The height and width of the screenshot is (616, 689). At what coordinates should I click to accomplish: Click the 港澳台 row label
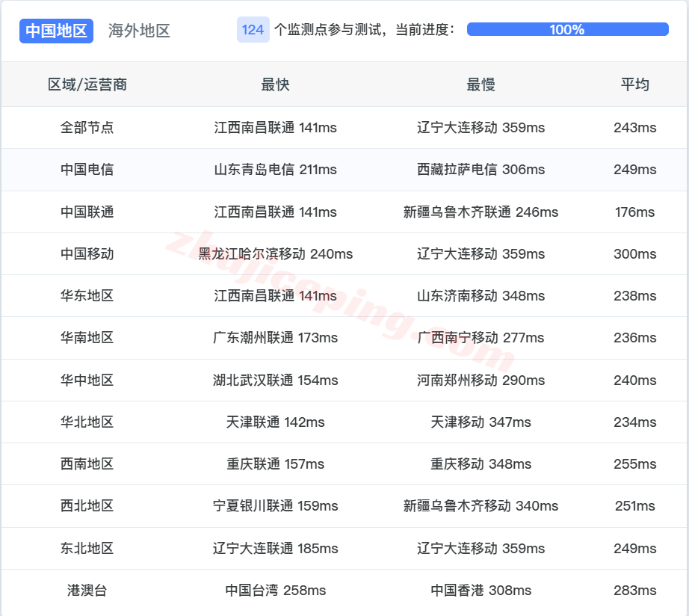87,591
